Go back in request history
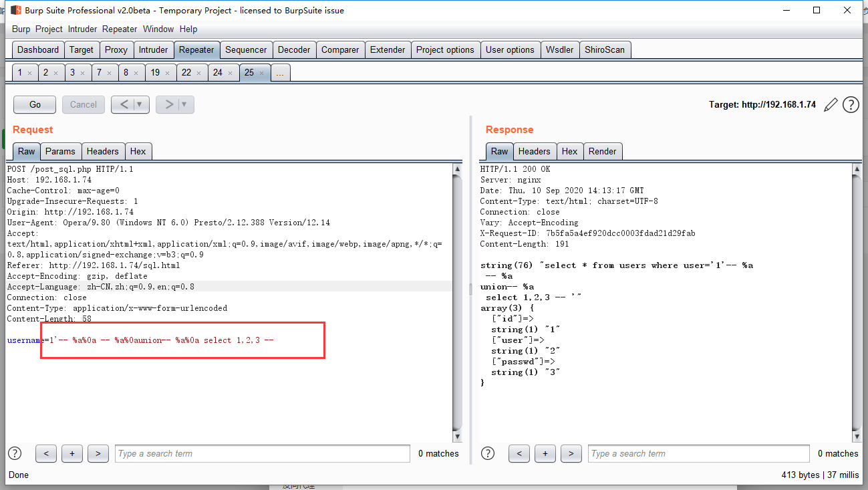This screenshot has height=490, width=868. 124,104
